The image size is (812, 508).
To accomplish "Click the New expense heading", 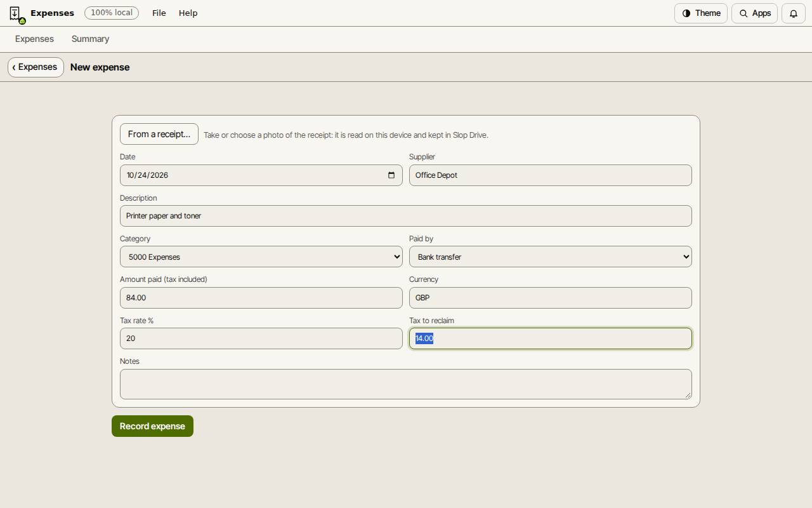I will pyautogui.click(x=100, y=67).
